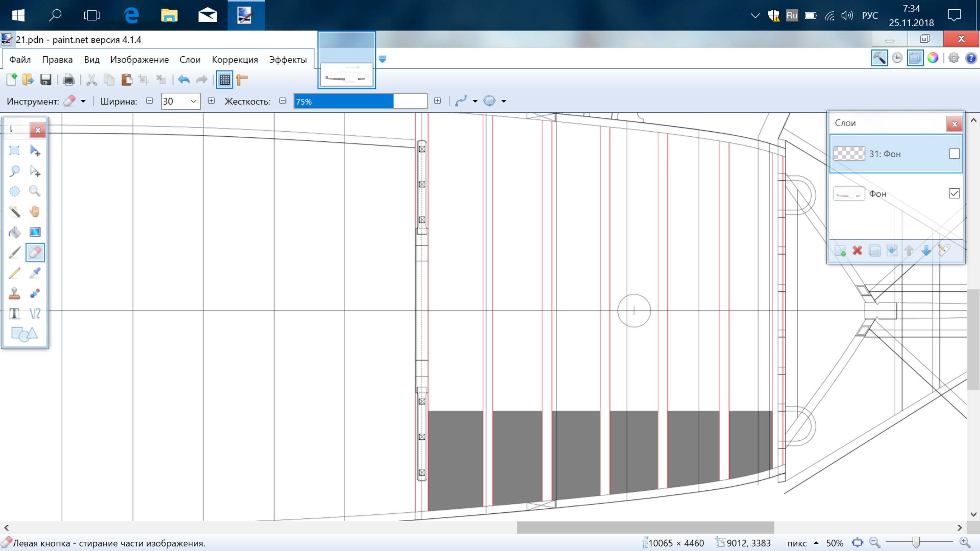Select the Clone Stamp tool

tap(14, 293)
